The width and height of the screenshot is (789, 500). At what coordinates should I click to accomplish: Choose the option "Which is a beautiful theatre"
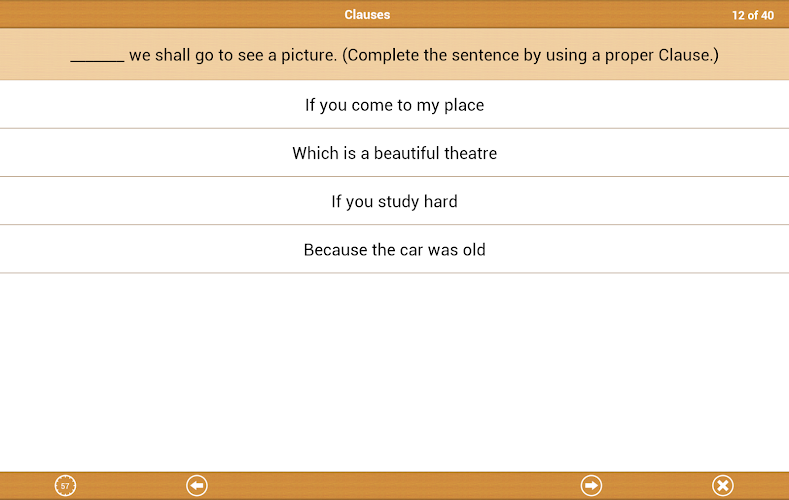tap(394, 153)
